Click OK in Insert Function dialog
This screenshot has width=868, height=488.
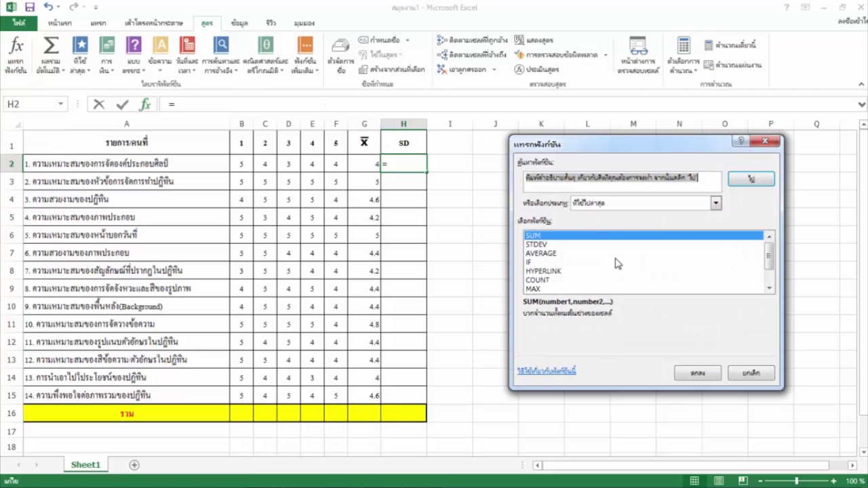click(698, 373)
